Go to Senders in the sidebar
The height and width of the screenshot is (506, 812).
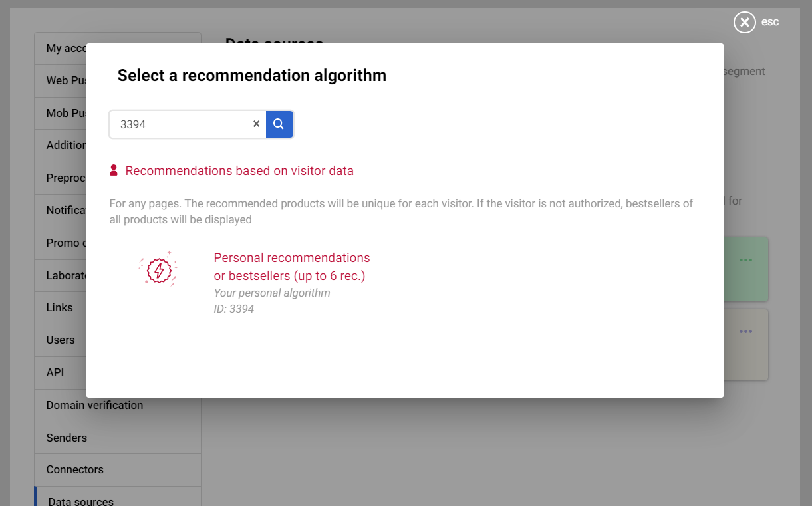(67, 438)
